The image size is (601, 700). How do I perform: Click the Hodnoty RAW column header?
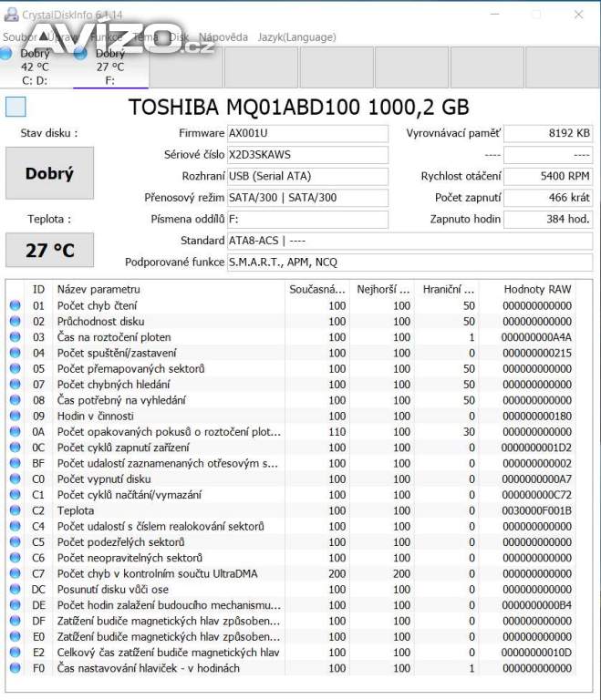529,289
